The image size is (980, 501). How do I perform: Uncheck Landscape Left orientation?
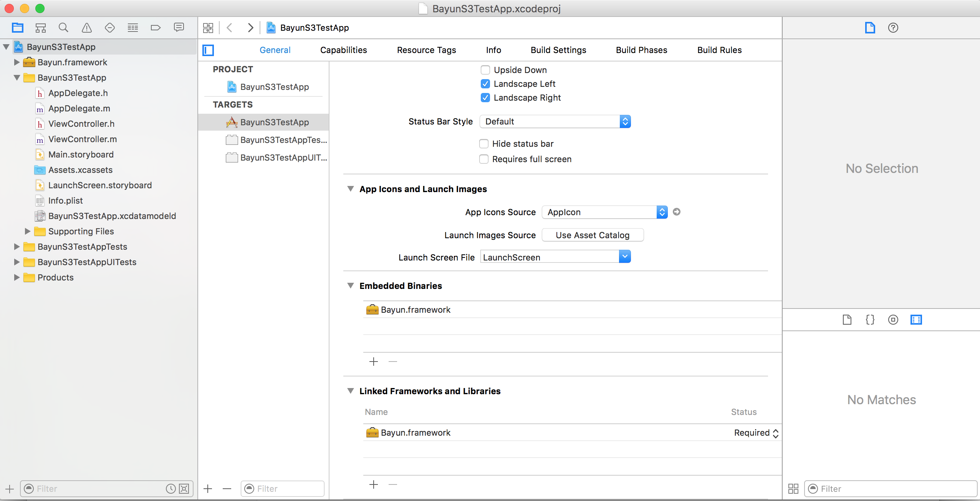[485, 84]
